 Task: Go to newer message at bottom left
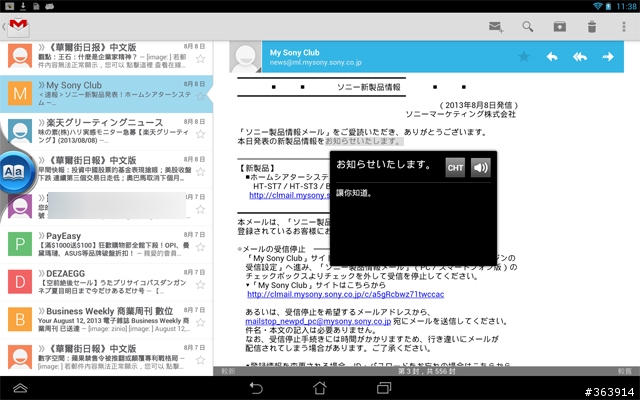(228, 371)
